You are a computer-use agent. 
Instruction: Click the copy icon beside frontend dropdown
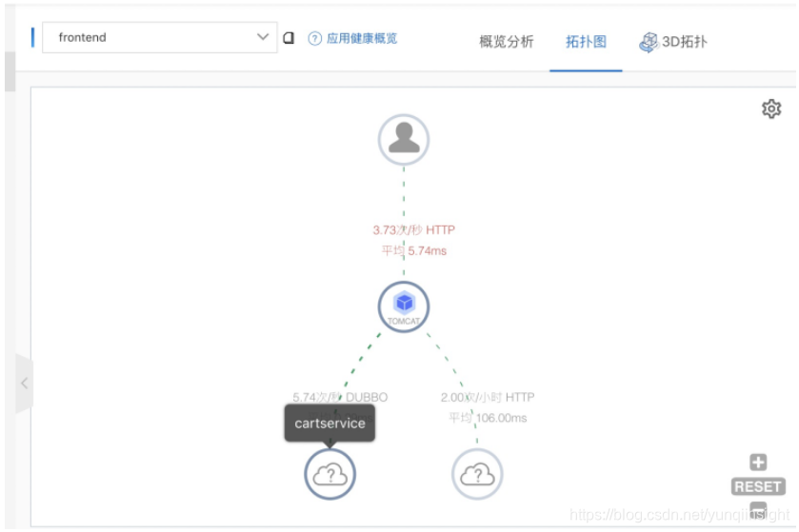pos(289,38)
